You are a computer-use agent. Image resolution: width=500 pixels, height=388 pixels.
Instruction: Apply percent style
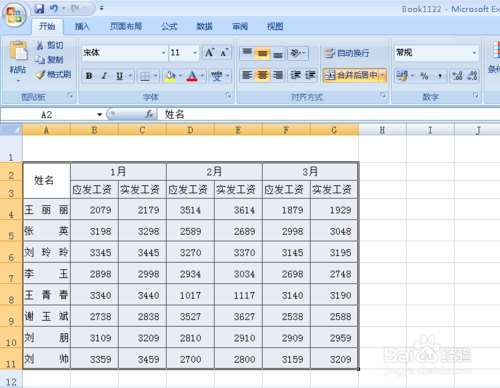(424, 76)
